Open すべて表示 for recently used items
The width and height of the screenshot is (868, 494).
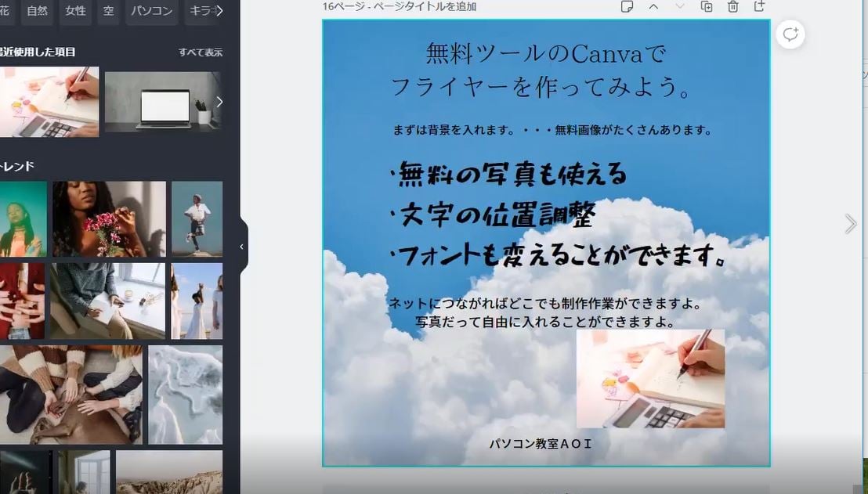pos(202,52)
